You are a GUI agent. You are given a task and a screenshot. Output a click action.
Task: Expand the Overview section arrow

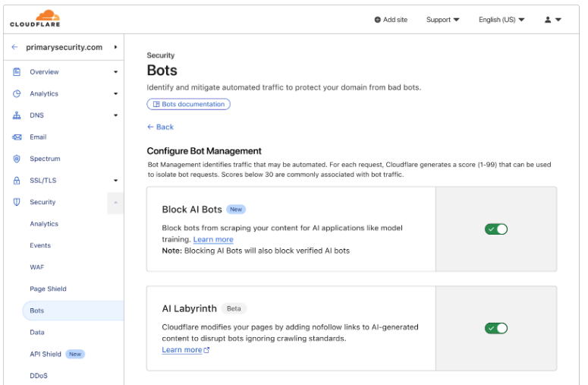click(116, 71)
